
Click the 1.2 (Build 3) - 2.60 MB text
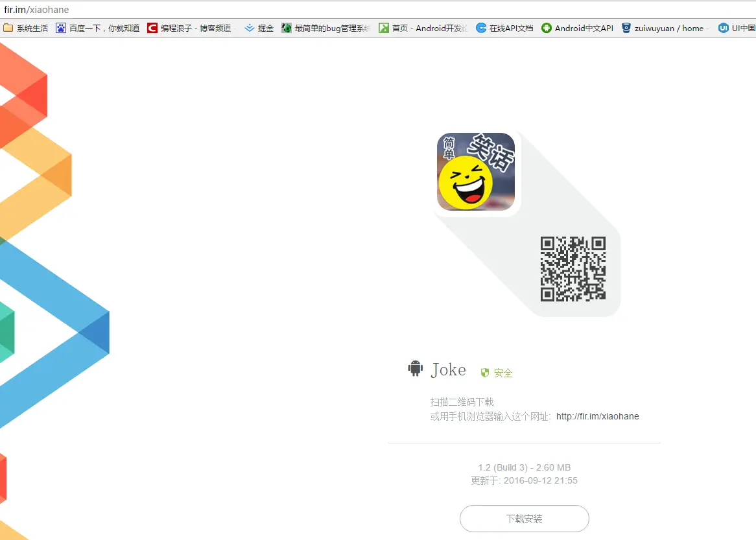524,467
